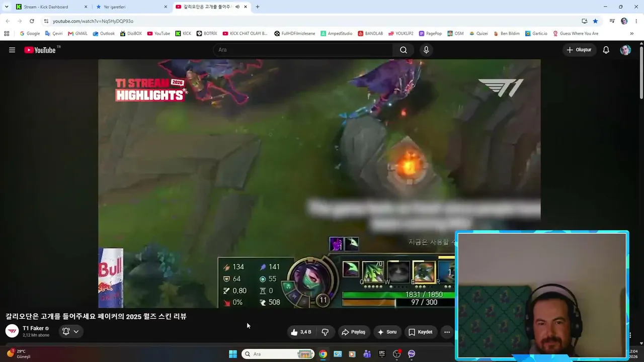The height and width of the screenshot is (362, 644).
Task: Go back using Chrome's back arrow
Action: click(x=8, y=21)
